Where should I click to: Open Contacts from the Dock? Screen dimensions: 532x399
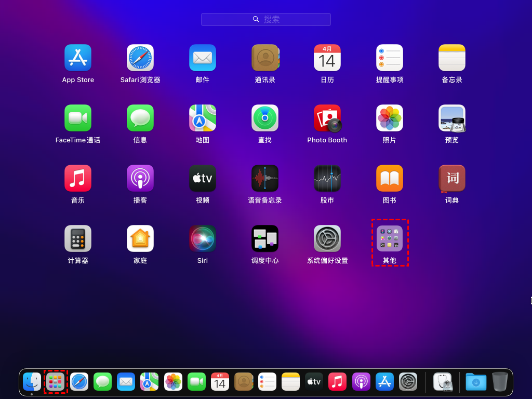pos(244,382)
